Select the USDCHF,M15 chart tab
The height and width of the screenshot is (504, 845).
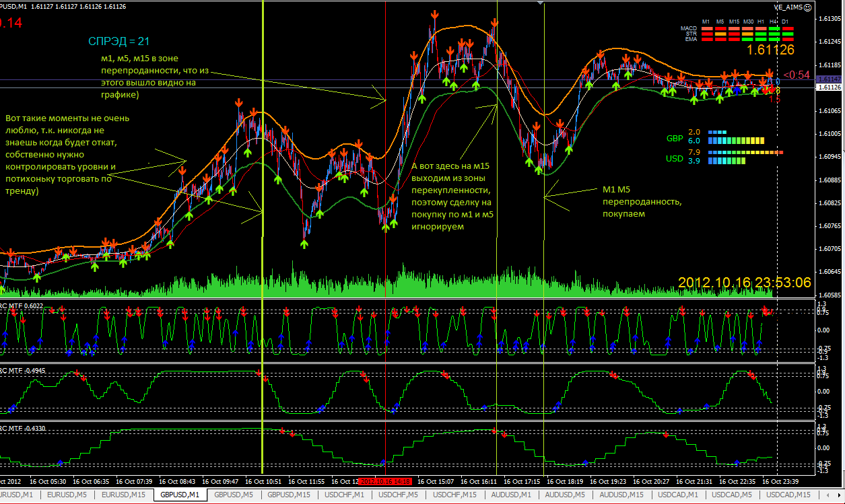(x=456, y=495)
